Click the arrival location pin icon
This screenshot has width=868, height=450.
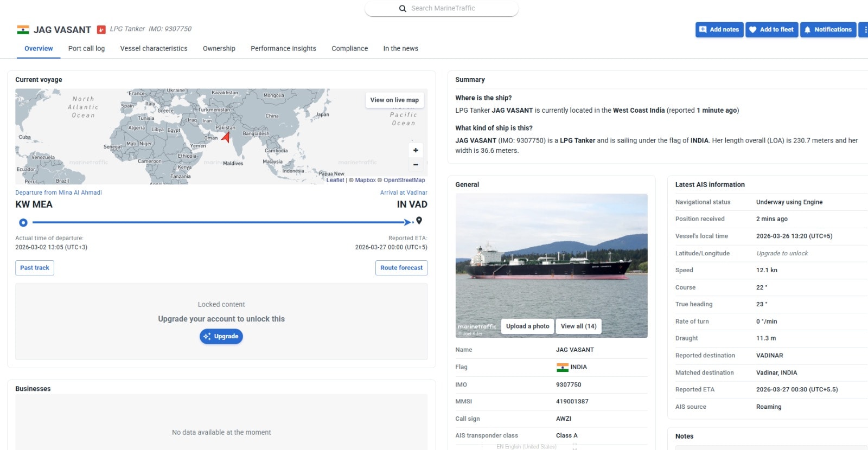419,221
